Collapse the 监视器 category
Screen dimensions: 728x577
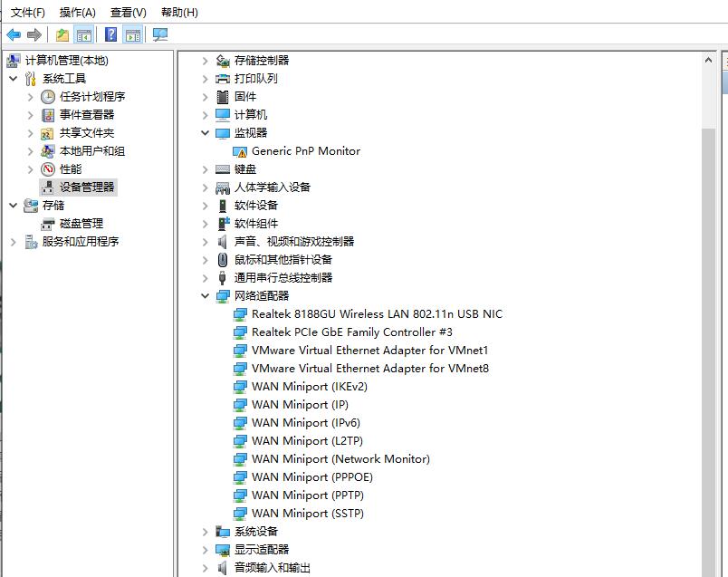click(x=205, y=132)
